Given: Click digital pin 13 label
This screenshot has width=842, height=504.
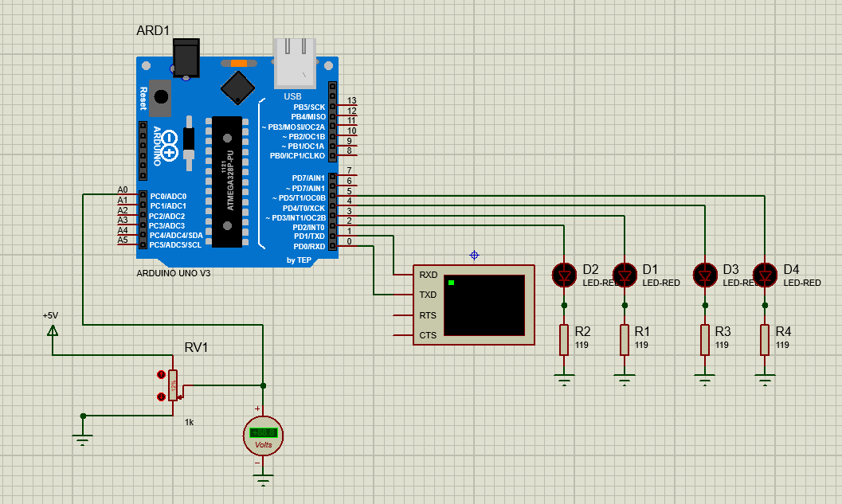Looking at the screenshot, I should (352, 100).
